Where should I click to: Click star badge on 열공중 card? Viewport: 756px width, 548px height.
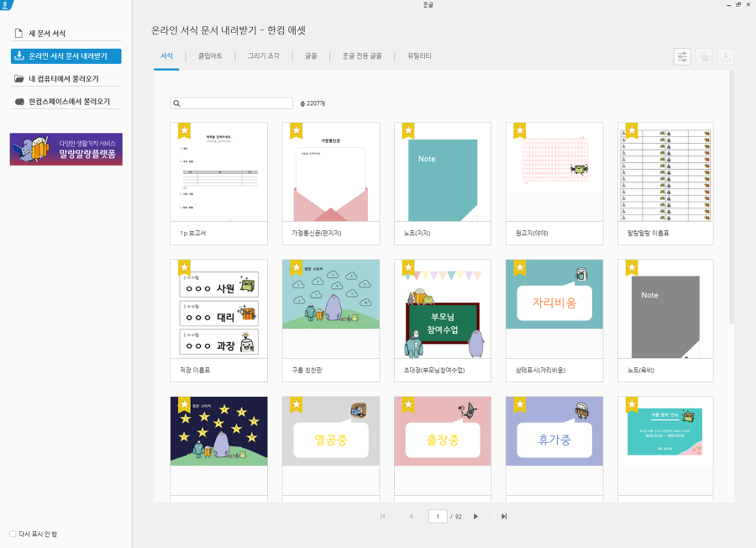tap(296, 405)
